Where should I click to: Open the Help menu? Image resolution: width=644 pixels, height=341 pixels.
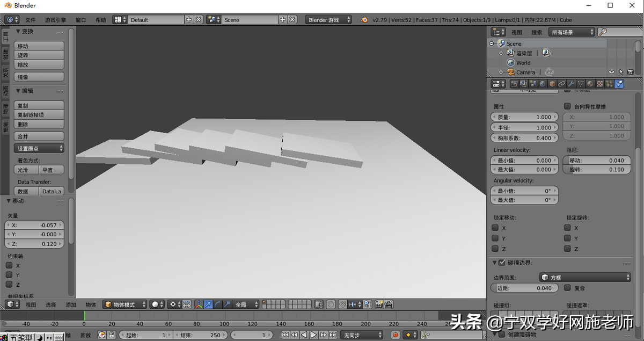click(101, 20)
